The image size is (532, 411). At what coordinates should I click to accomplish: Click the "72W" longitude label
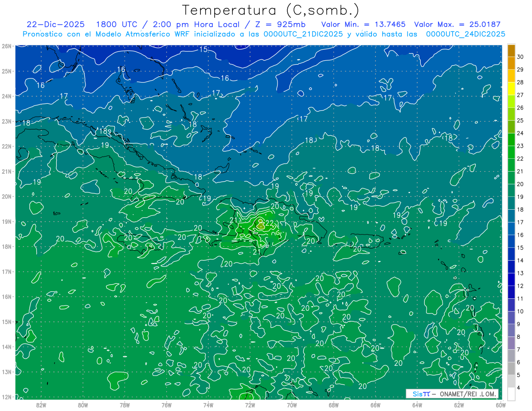coord(250,405)
